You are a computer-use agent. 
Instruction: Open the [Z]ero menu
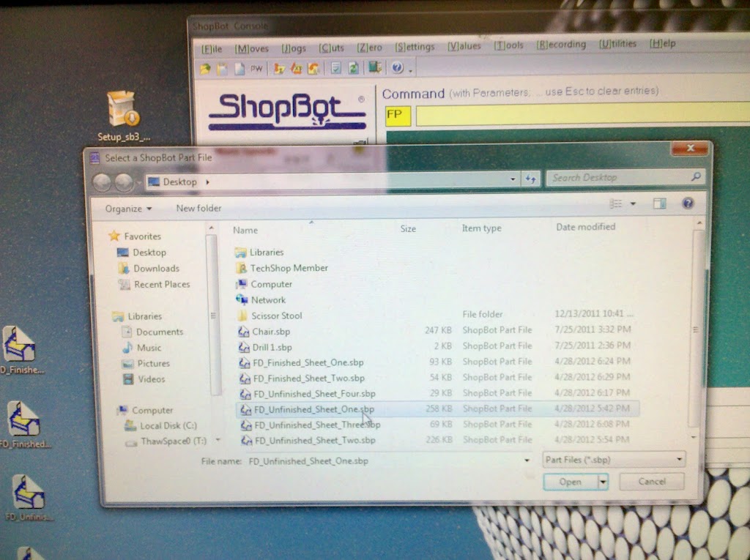(x=369, y=48)
